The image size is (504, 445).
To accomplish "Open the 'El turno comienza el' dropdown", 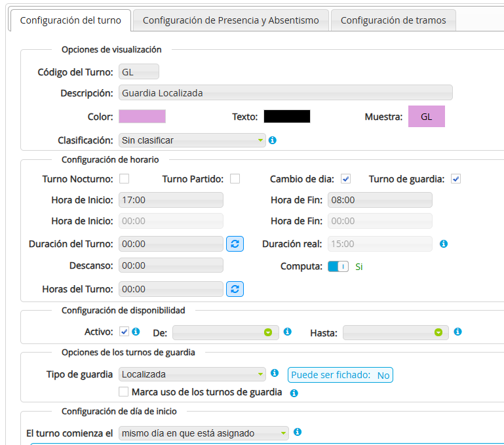I will [204, 433].
